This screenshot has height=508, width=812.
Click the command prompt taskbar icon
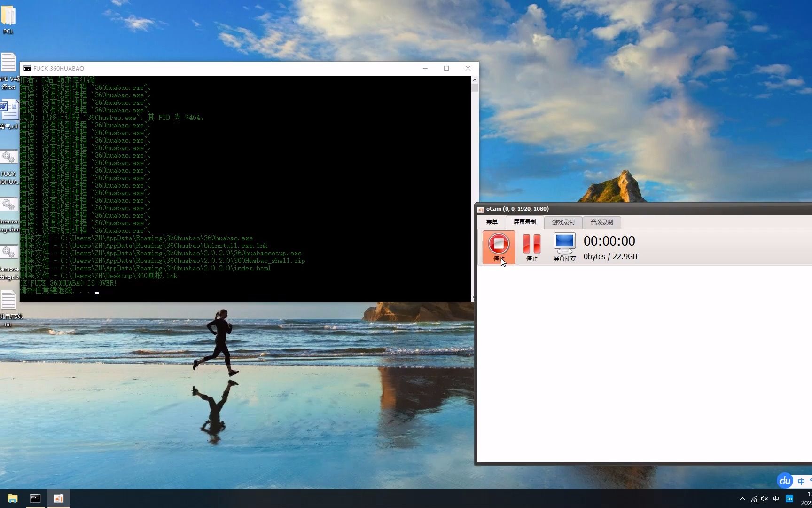coord(35,499)
